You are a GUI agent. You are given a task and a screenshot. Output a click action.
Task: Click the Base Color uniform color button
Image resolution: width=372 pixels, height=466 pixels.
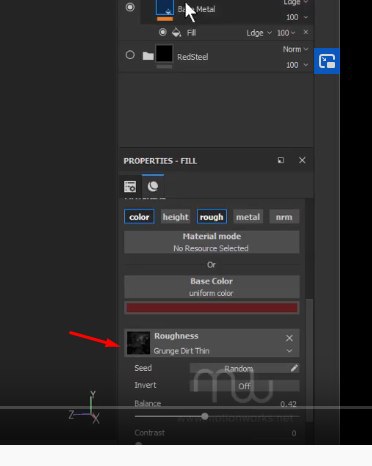click(x=212, y=287)
